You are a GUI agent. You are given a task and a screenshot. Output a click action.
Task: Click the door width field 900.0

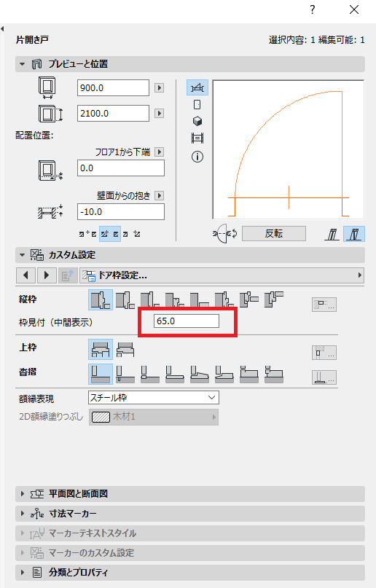113,87
